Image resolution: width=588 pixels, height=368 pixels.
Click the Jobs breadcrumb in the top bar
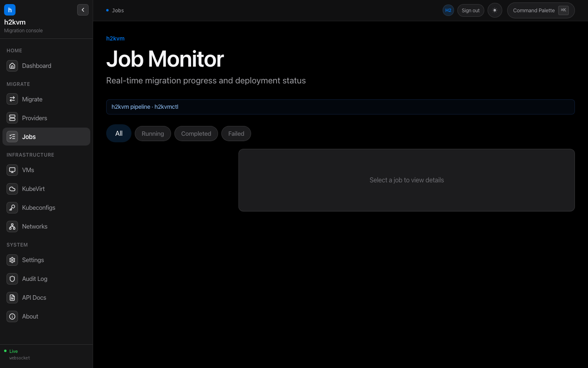coord(118,11)
